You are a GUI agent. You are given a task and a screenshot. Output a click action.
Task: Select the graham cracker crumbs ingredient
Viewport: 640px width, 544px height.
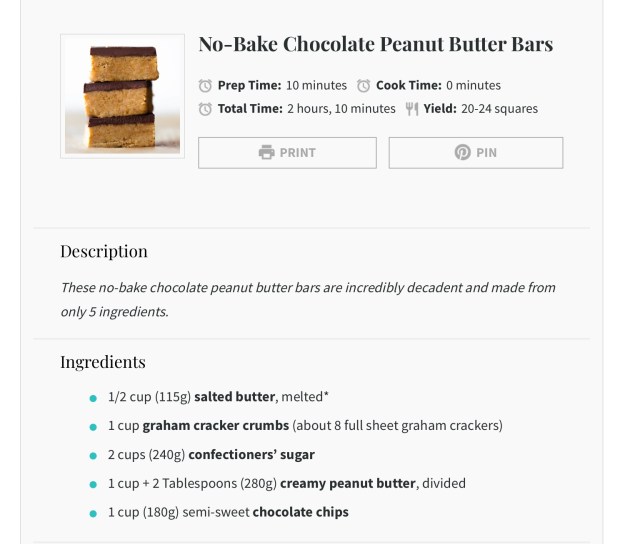[305, 426]
